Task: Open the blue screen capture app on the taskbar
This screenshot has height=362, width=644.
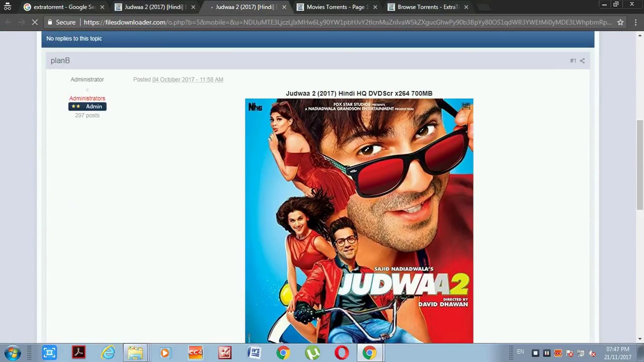Action: [x=49, y=353]
